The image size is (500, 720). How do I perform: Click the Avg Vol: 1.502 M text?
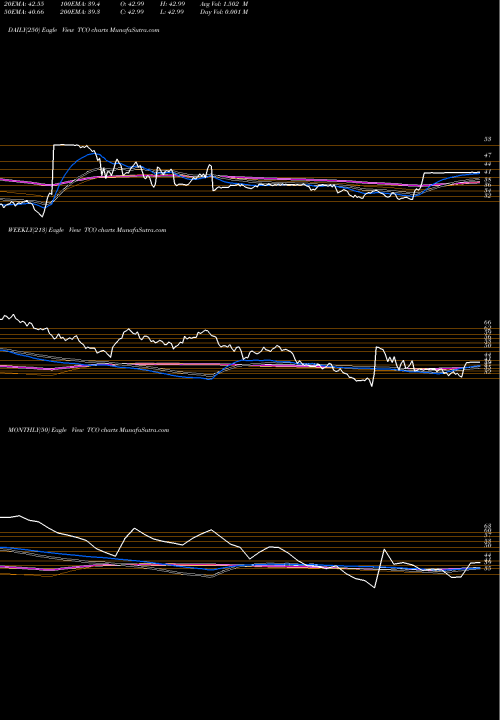pyautogui.click(x=224, y=4)
